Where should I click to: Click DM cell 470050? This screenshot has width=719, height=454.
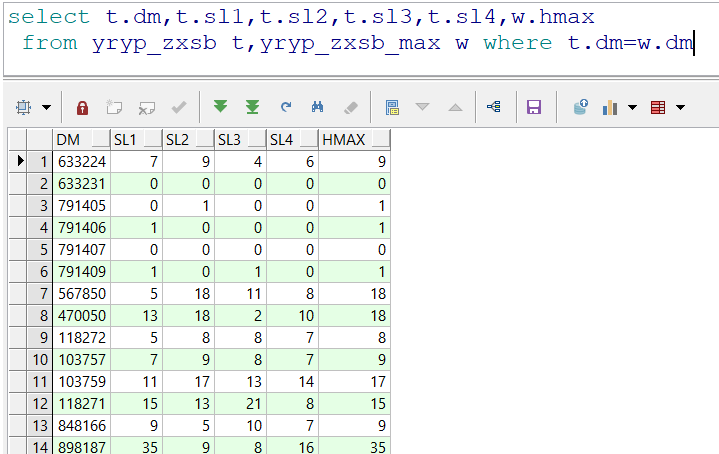point(82,316)
